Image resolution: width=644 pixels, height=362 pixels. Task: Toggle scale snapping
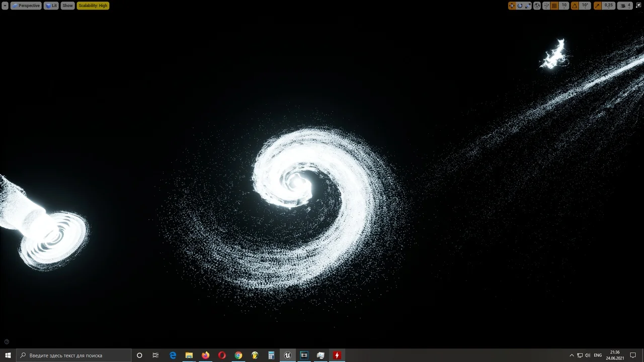click(x=598, y=6)
